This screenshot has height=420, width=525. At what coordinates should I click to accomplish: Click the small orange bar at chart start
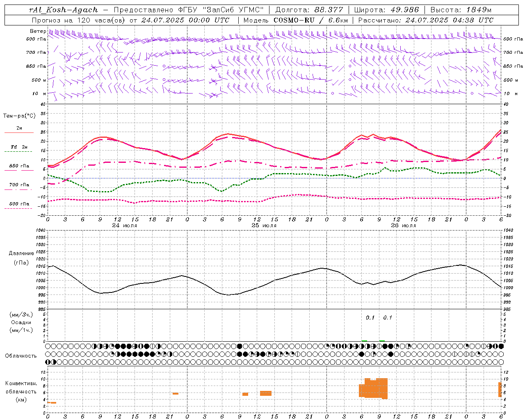[52, 403]
